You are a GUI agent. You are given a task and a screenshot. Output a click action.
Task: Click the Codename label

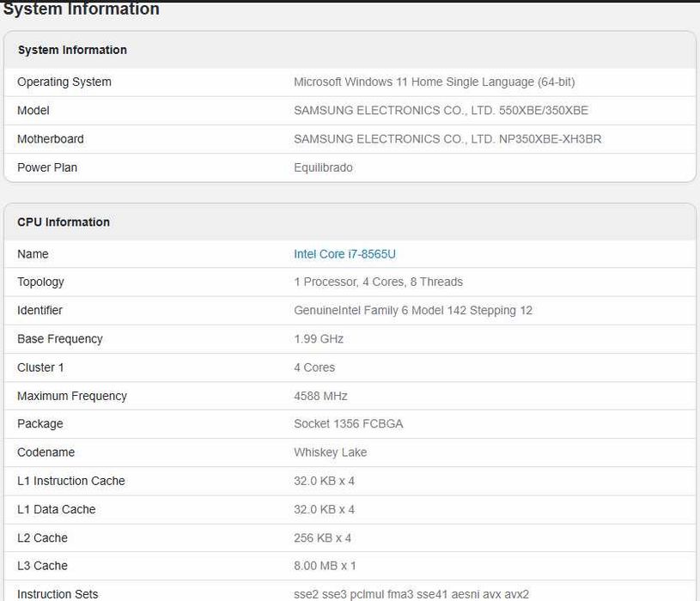coord(46,452)
